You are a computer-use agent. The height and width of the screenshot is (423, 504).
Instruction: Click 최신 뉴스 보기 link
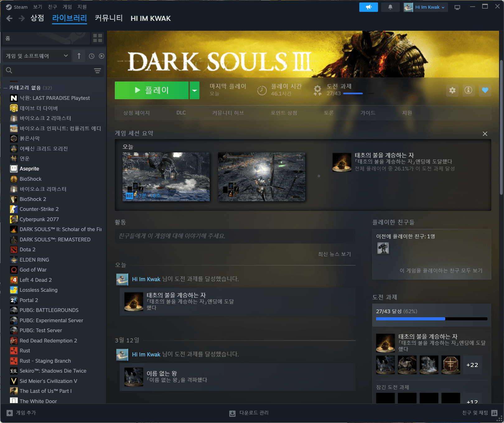[x=334, y=254]
